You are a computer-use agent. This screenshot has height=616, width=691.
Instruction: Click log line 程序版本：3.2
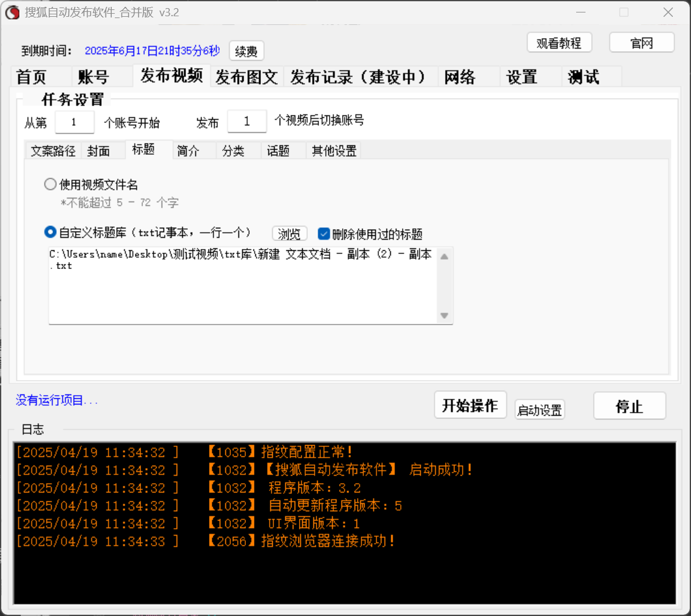coord(315,488)
